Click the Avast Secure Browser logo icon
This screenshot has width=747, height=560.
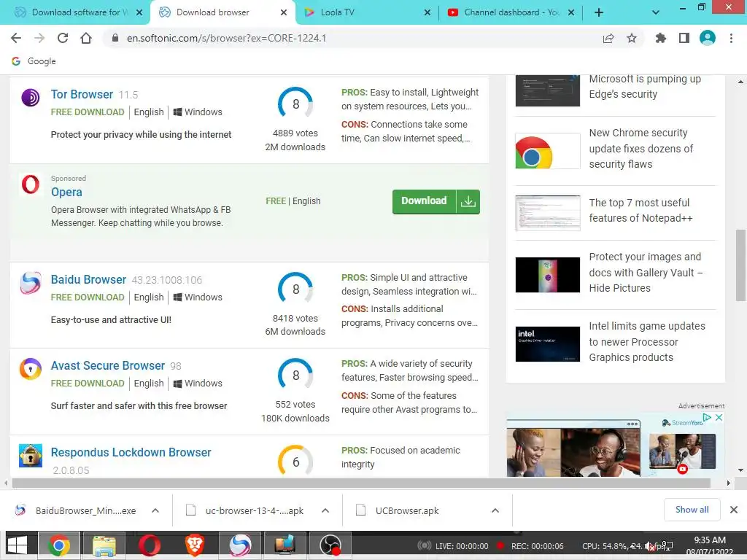coord(31,369)
